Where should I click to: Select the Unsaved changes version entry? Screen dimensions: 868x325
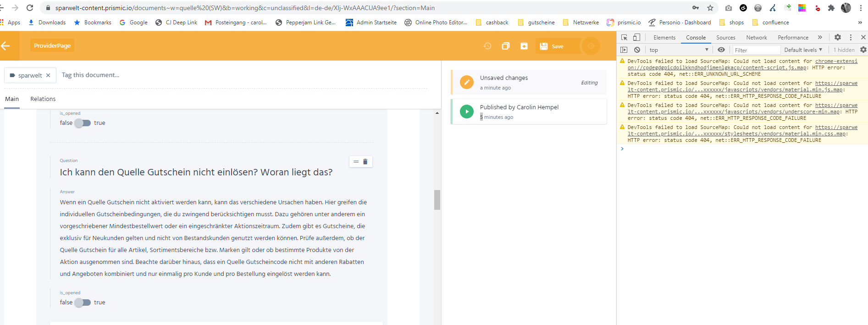point(529,82)
